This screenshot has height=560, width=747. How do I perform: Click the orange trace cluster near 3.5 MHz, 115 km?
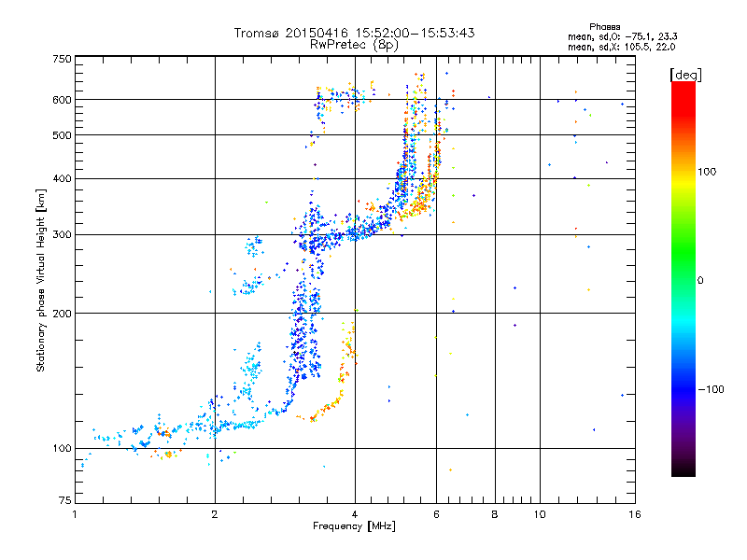tap(324, 411)
